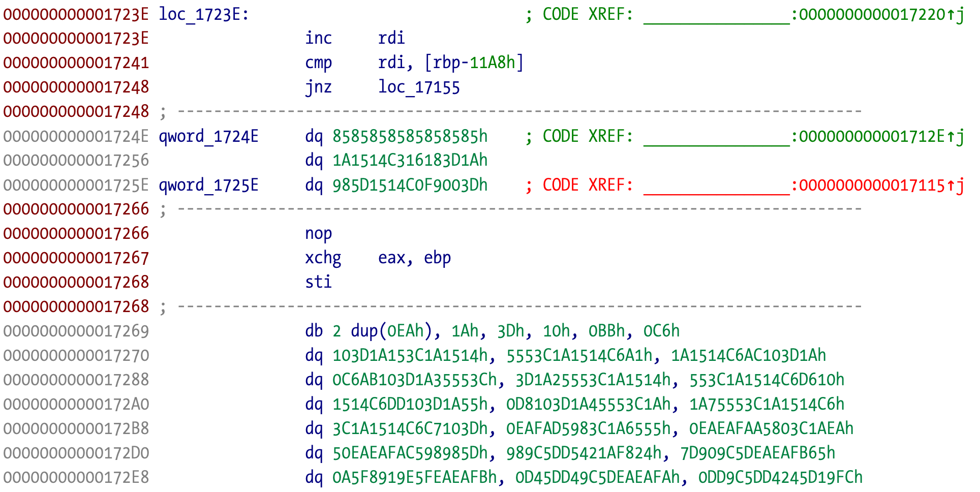This screenshot has width=980, height=492.
Task: Select the address 0000000000017270 in the gutter
Action: click(76, 355)
